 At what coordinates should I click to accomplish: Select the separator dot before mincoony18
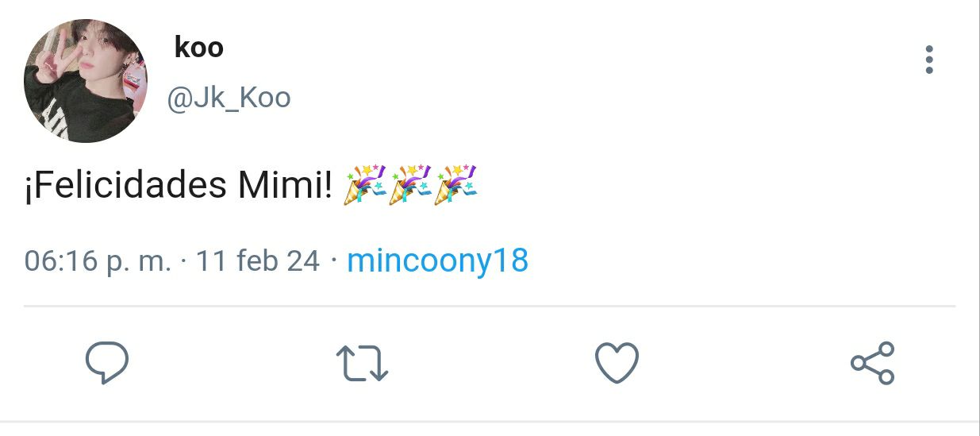pyautogui.click(x=333, y=260)
